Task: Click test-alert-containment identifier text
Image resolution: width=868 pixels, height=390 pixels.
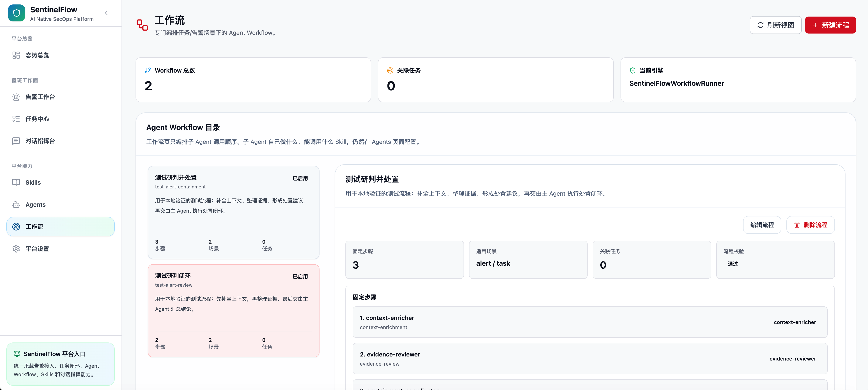Action: (x=180, y=187)
